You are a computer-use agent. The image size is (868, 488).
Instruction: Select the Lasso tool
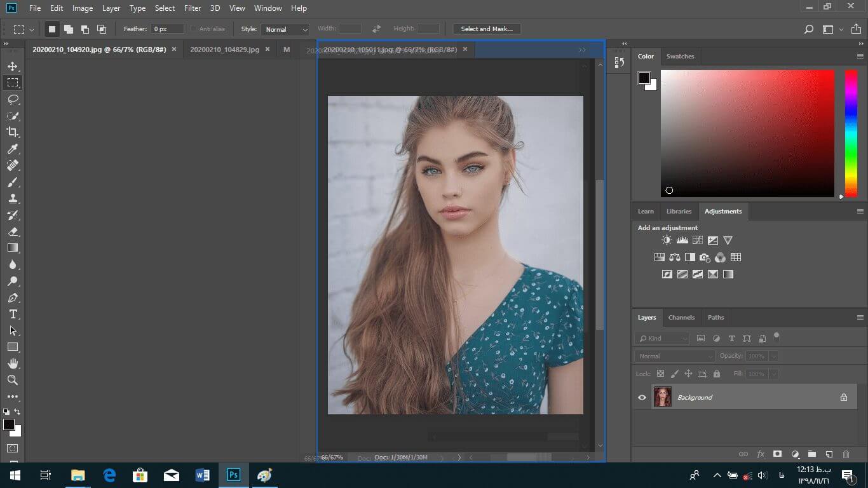tap(13, 99)
